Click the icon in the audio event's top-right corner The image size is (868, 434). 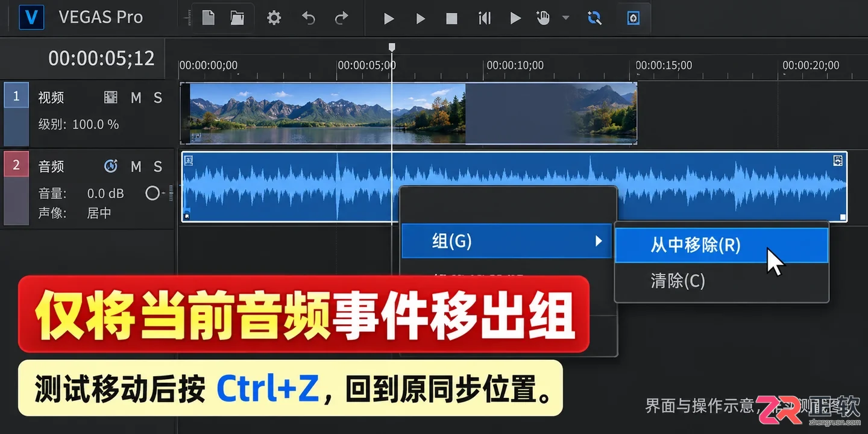point(838,160)
